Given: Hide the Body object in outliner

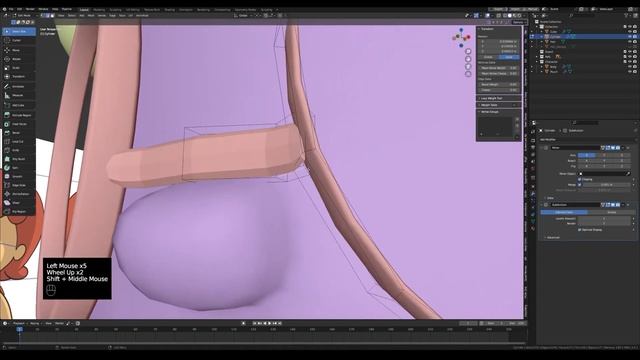Looking at the screenshot, I should pos(630,67).
